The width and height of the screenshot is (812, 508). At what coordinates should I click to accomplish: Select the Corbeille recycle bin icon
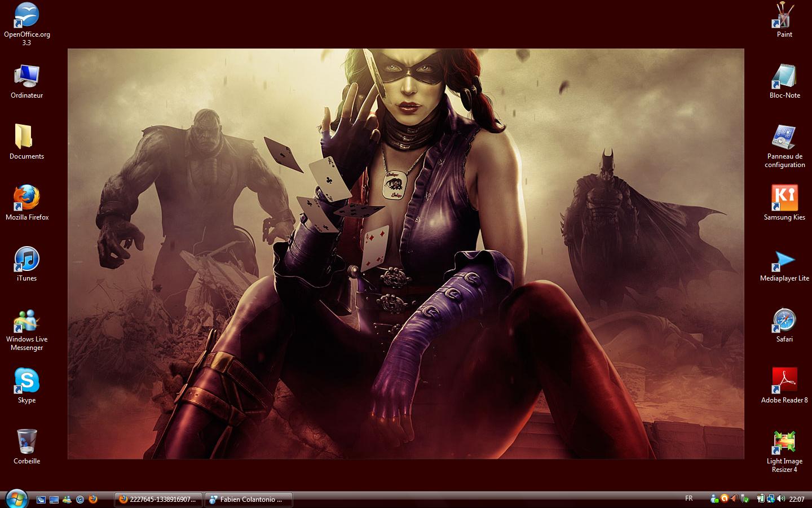click(x=27, y=442)
